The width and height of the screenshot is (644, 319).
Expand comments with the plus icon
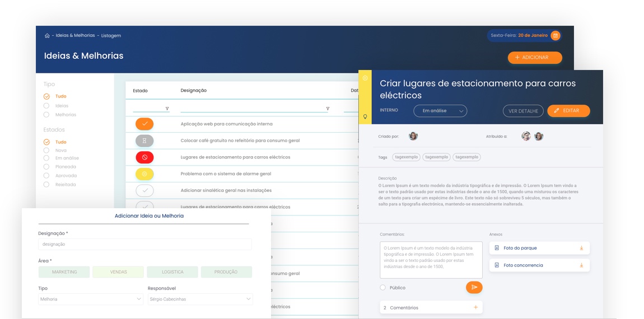(x=475, y=307)
